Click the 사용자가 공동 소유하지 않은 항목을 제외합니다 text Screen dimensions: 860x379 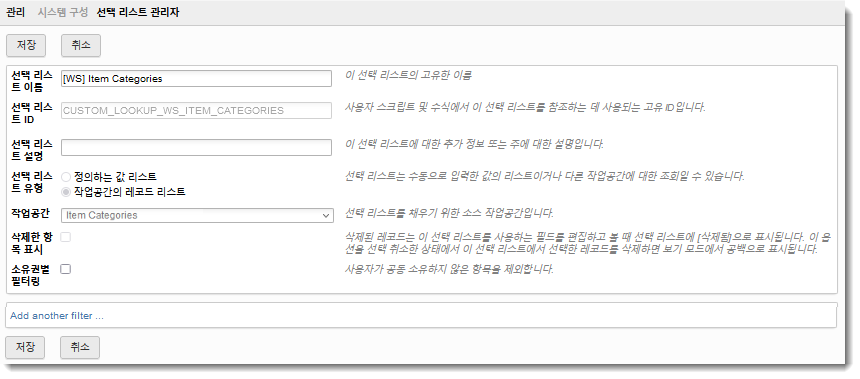pos(449,269)
